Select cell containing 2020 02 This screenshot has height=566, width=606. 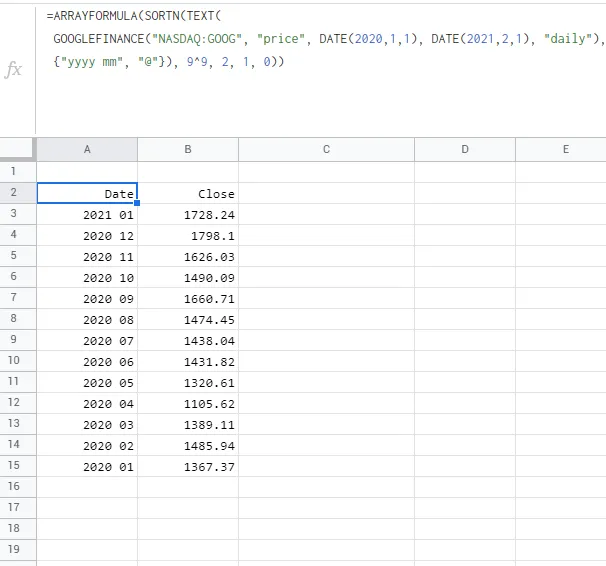click(87, 445)
